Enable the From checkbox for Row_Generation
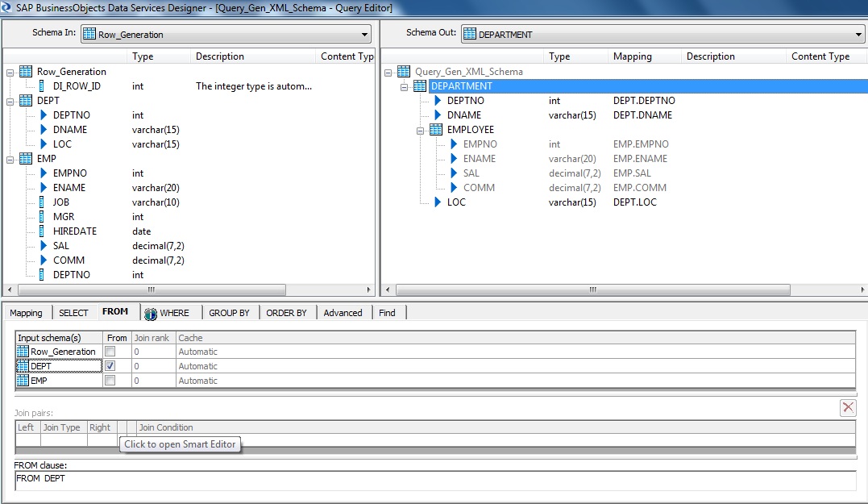This screenshot has height=504, width=868. pos(110,351)
